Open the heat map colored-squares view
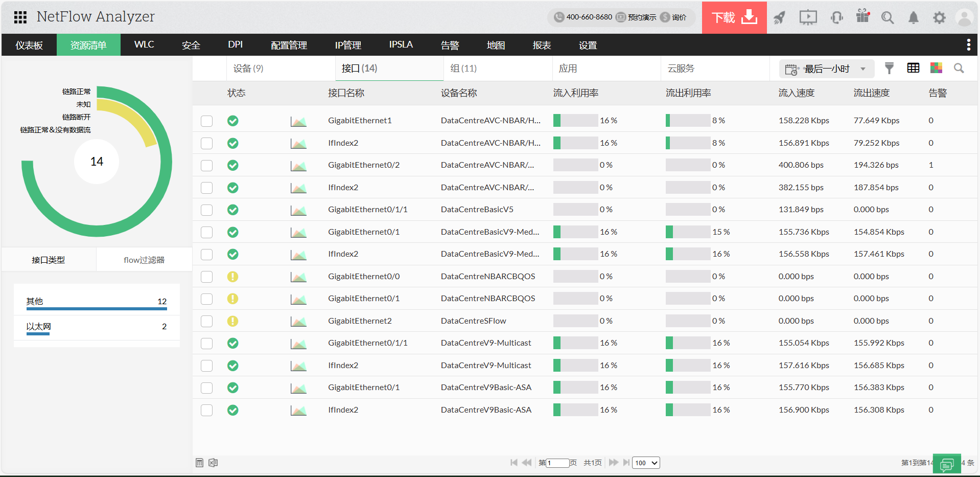Viewport: 980px width, 477px height. click(x=936, y=68)
